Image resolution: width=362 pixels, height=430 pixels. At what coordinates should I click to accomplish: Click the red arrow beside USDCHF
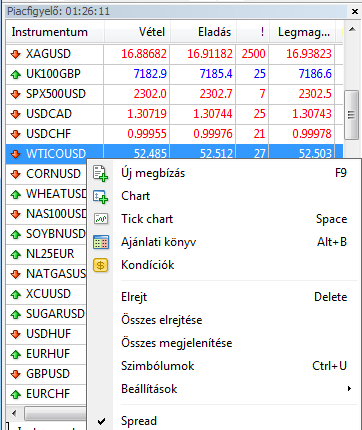16,134
